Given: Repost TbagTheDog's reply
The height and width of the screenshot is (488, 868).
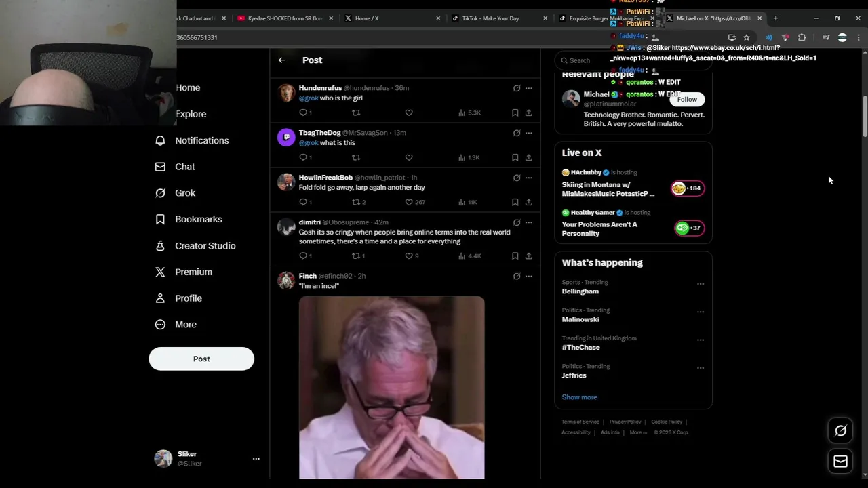Looking at the screenshot, I should (x=356, y=157).
